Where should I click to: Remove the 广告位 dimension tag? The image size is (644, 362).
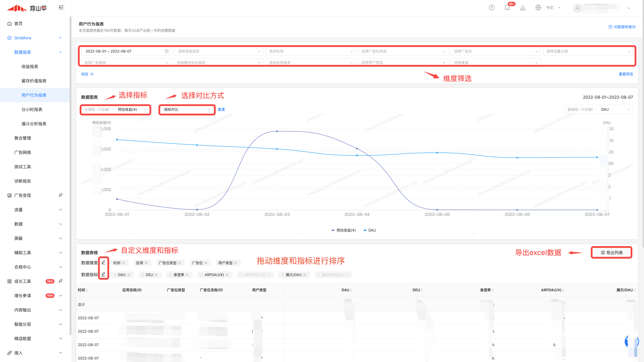coord(206,263)
